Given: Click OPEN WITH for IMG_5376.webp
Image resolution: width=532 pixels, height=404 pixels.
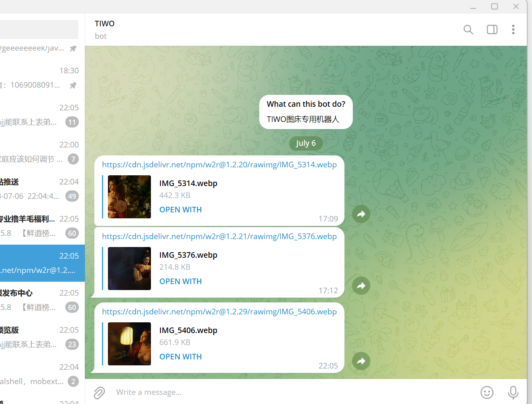Looking at the screenshot, I should tap(180, 281).
